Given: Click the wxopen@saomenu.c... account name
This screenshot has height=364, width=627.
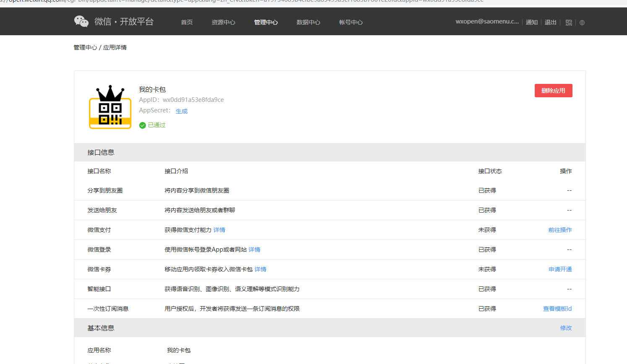Looking at the screenshot, I should click(x=487, y=21).
